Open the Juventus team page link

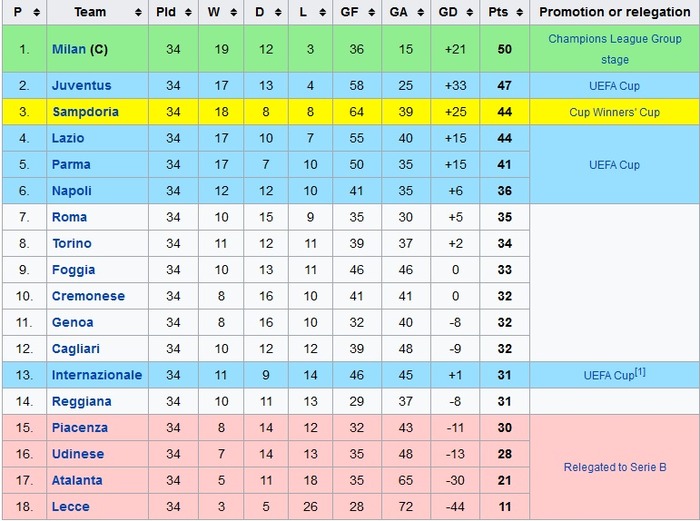tap(82, 85)
